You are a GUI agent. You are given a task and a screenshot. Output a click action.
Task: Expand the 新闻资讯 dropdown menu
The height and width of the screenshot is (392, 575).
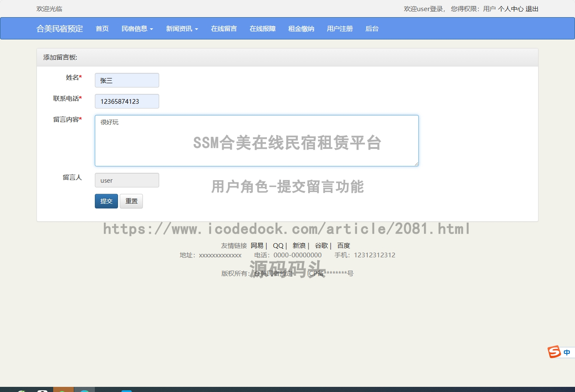pyautogui.click(x=182, y=29)
